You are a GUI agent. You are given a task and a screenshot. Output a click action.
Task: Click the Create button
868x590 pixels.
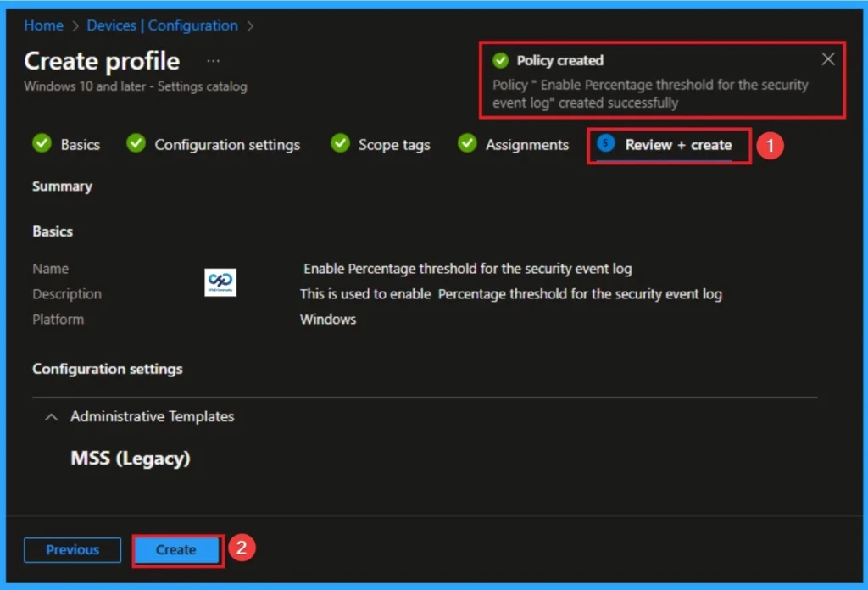point(175,550)
